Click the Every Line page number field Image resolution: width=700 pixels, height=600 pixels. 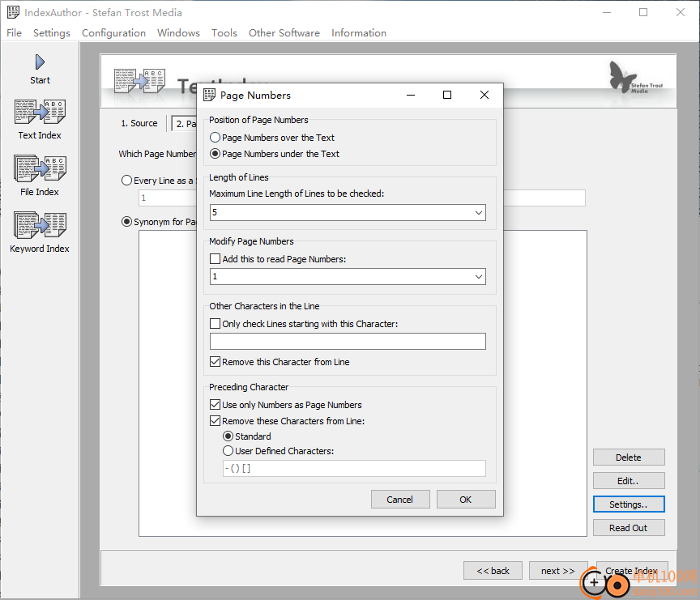point(168,198)
